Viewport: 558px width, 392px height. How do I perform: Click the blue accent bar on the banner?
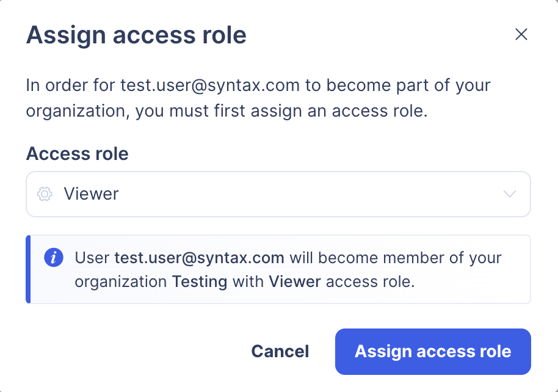28,269
